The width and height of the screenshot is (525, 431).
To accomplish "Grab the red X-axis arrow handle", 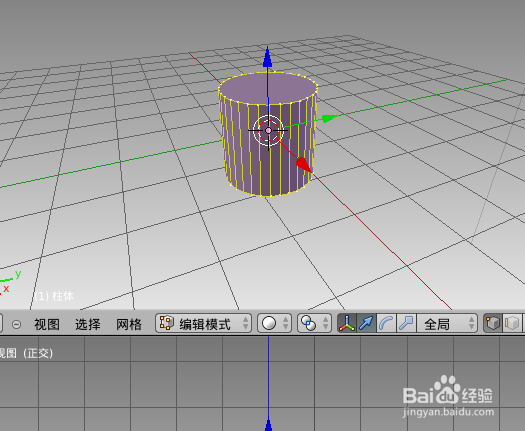I will pos(304,164).
